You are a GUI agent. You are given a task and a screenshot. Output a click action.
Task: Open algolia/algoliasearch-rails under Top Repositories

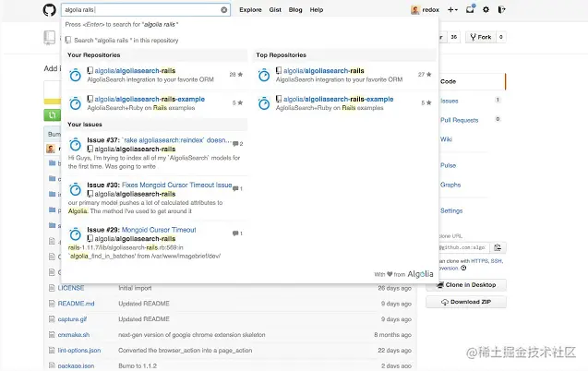click(x=324, y=70)
